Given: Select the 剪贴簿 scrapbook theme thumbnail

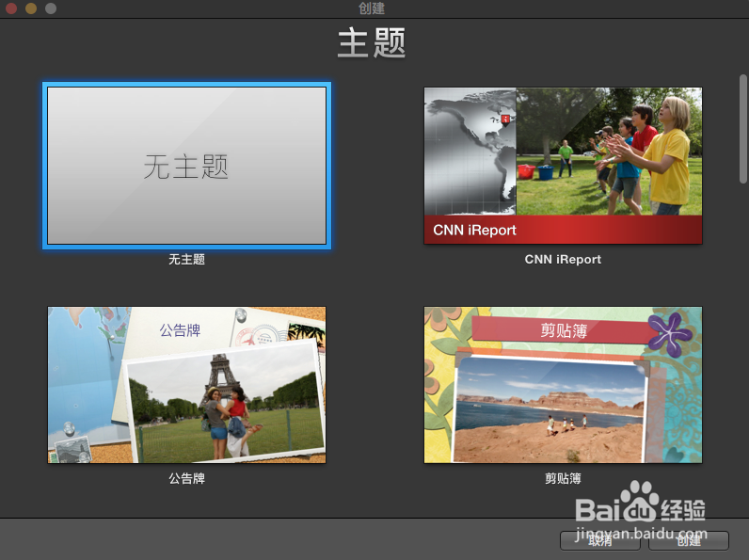Looking at the screenshot, I should point(563,385).
